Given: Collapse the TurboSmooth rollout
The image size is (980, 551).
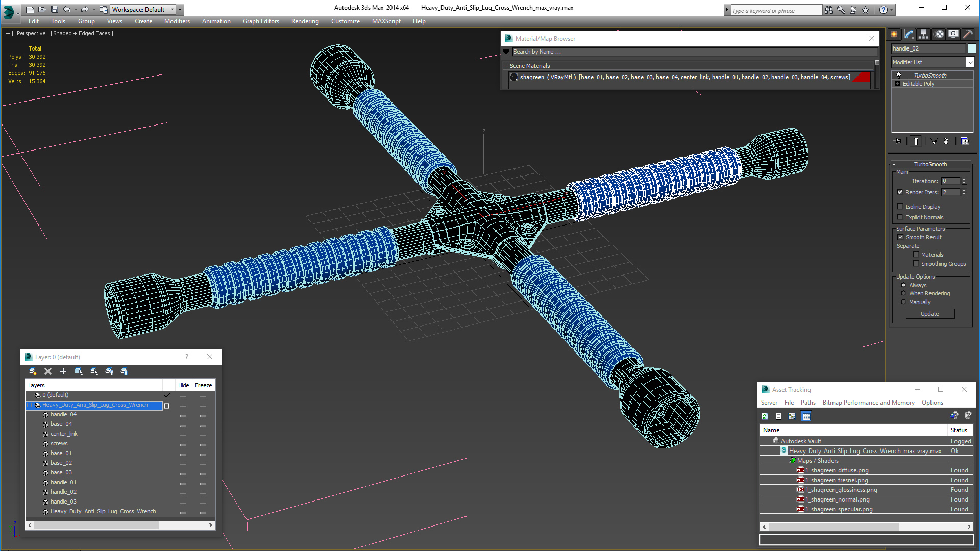Looking at the screenshot, I should [894, 164].
